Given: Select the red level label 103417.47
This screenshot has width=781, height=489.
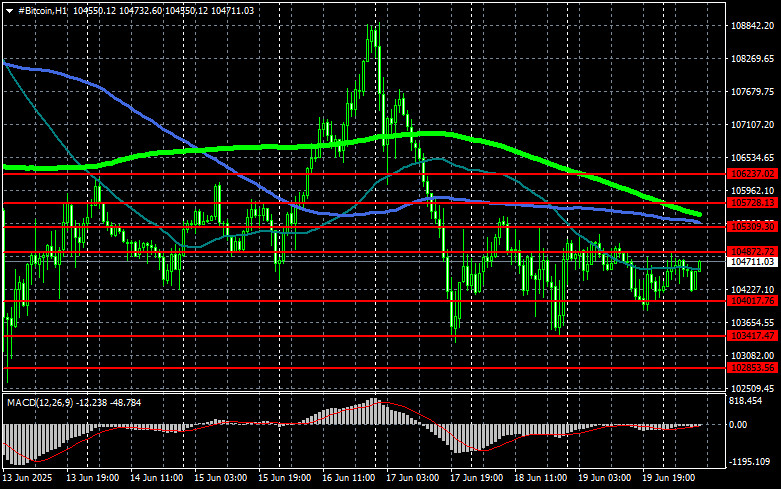Looking at the screenshot, I should (753, 336).
